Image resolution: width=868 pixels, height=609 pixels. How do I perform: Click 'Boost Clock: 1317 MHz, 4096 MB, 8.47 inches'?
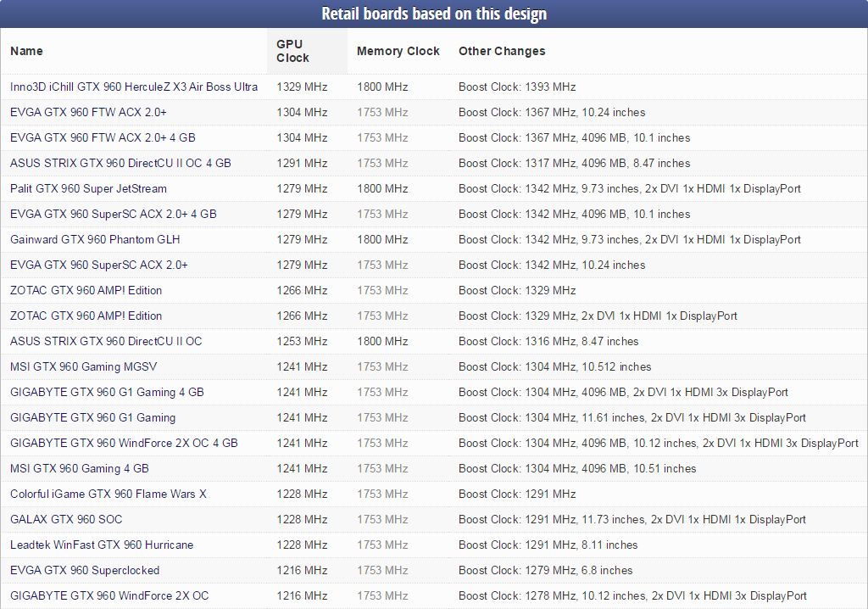(x=575, y=164)
